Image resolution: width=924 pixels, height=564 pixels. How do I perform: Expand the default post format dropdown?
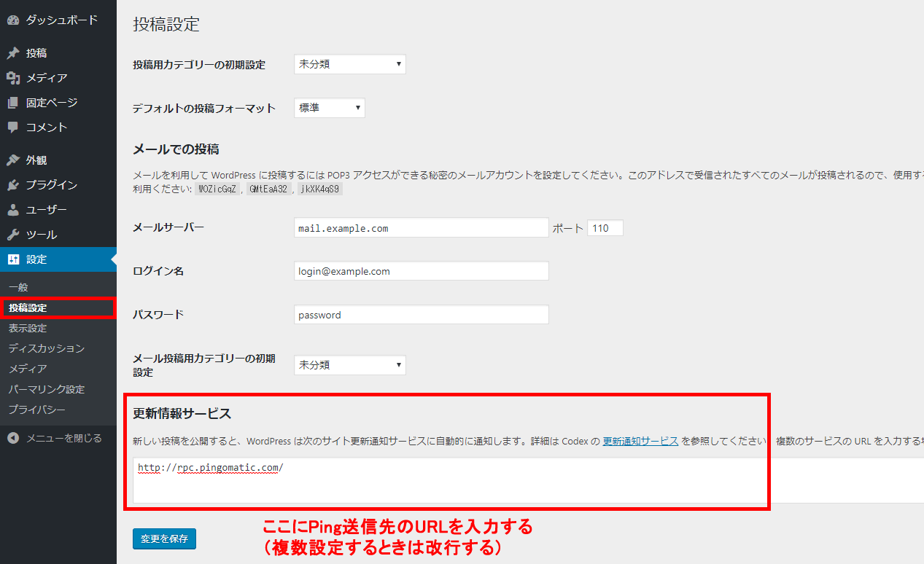329,108
